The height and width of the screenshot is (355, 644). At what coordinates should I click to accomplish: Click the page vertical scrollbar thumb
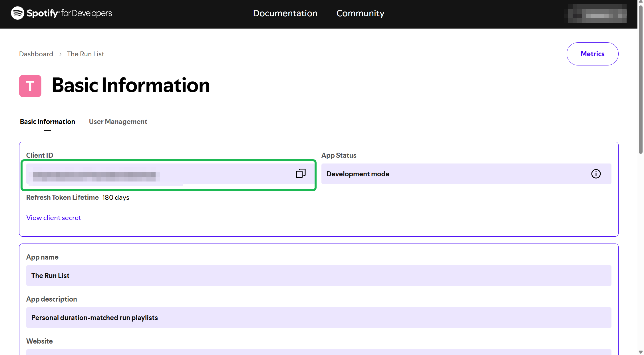[641, 80]
